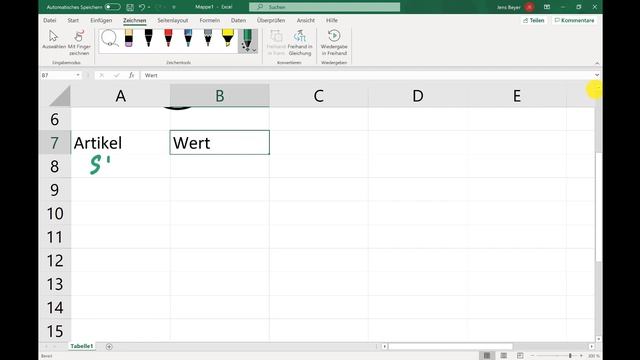Screen dimensions: 640x360
Task: Open the Name Box dropdown arrow
Action: [78, 75]
